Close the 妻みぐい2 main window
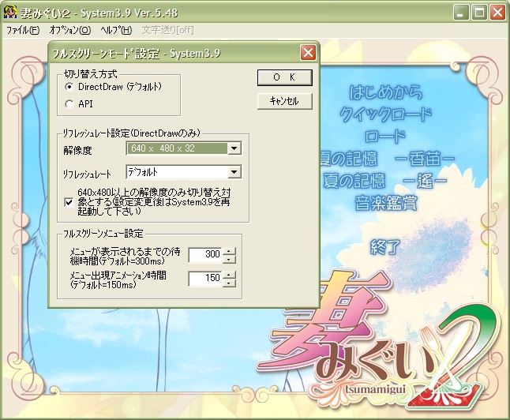Image resolution: width=510 pixels, height=420 pixels. [497, 13]
